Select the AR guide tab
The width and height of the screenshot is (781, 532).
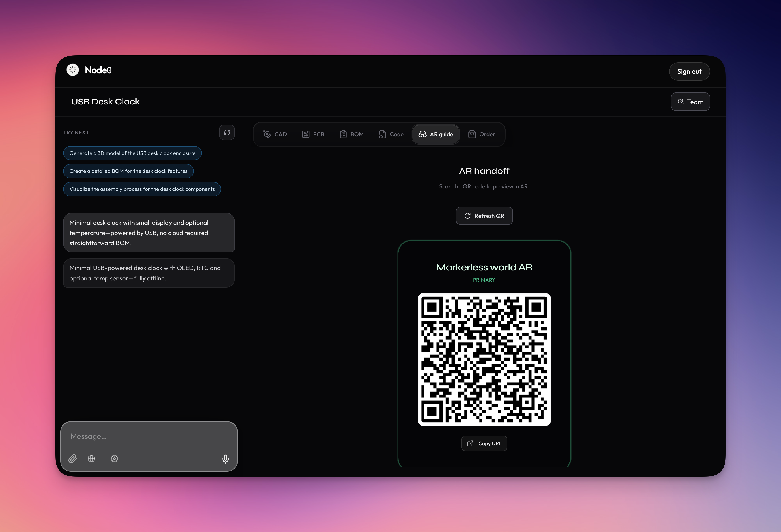pos(435,134)
